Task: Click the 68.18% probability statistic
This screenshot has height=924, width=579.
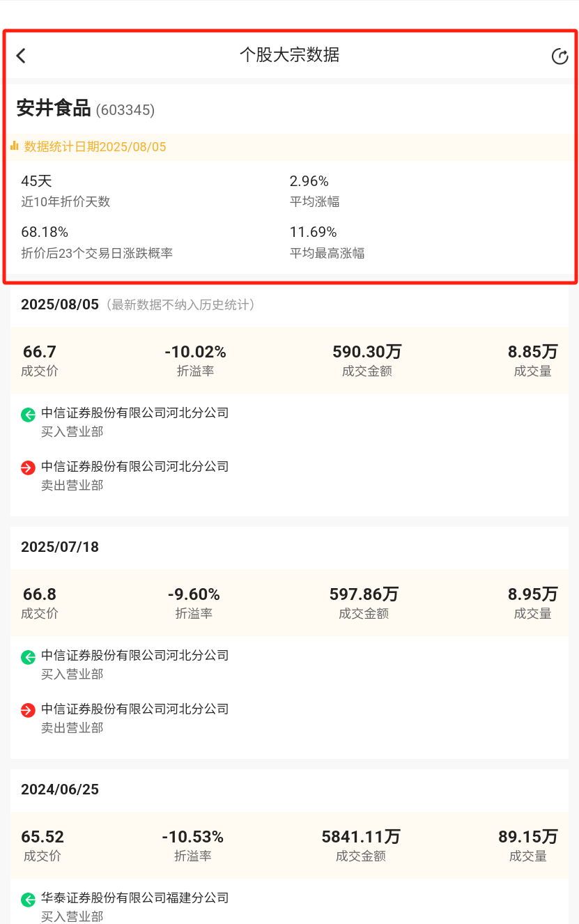Action: tap(97, 242)
